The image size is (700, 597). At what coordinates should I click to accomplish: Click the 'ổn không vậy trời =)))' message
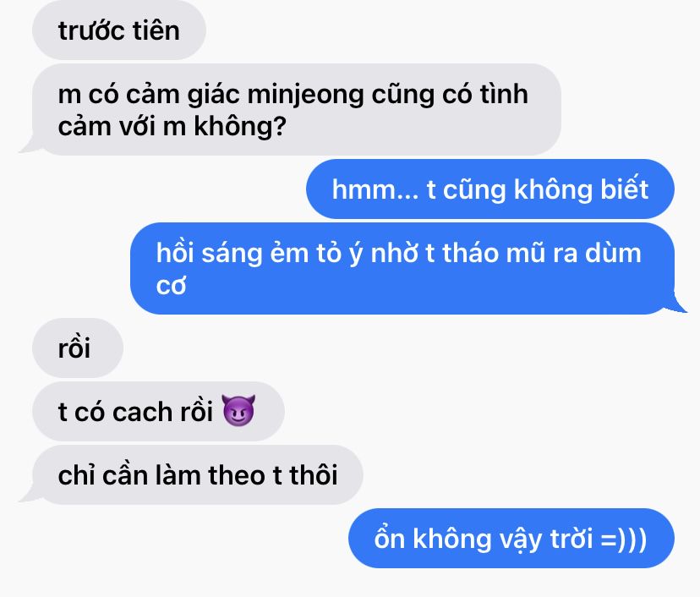tap(511, 538)
